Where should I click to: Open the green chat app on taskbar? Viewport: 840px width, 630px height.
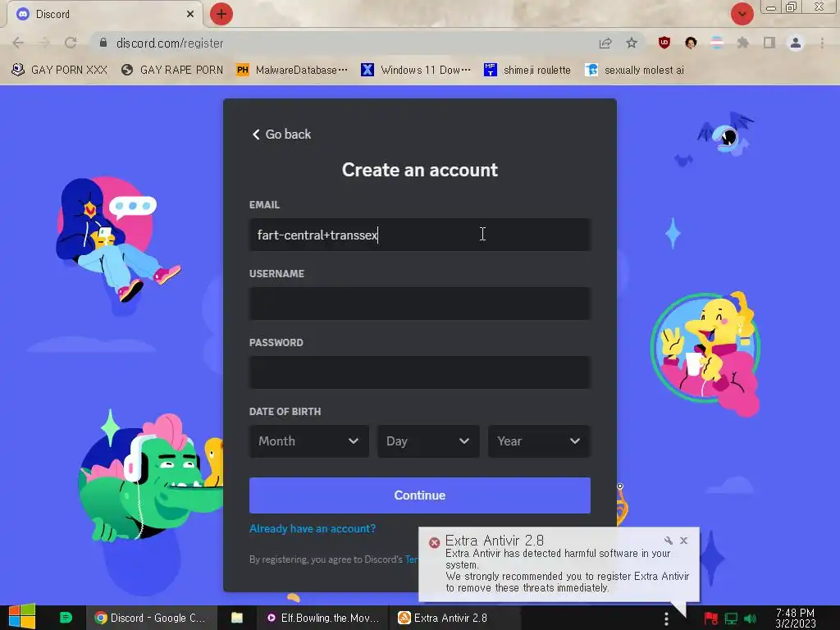click(x=66, y=618)
